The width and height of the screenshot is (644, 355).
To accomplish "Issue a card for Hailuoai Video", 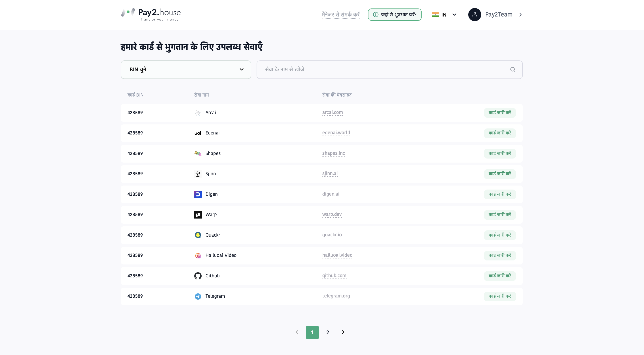I will 500,255.
